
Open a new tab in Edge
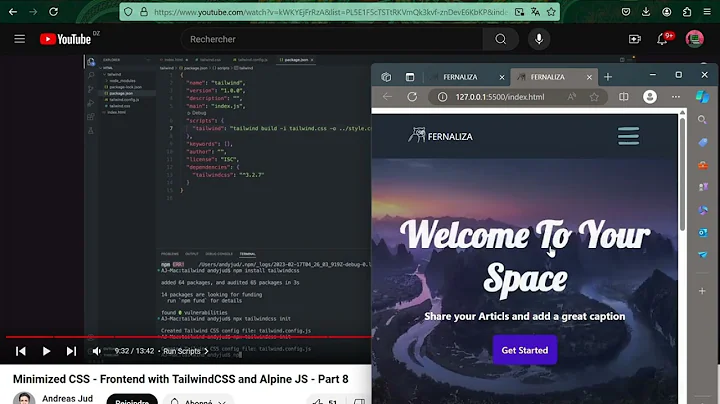(x=608, y=77)
